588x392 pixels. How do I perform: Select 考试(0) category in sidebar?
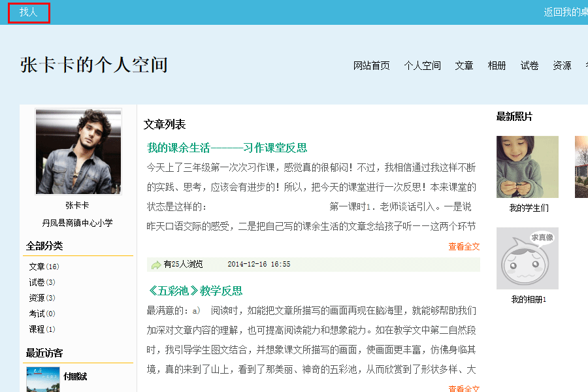pyautogui.click(x=42, y=314)
